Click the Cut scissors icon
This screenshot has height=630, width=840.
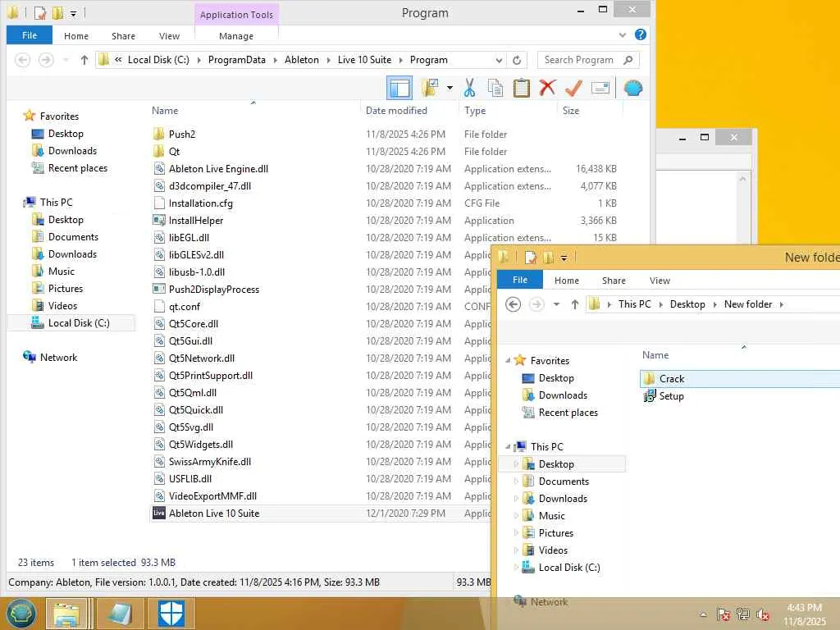469,88
